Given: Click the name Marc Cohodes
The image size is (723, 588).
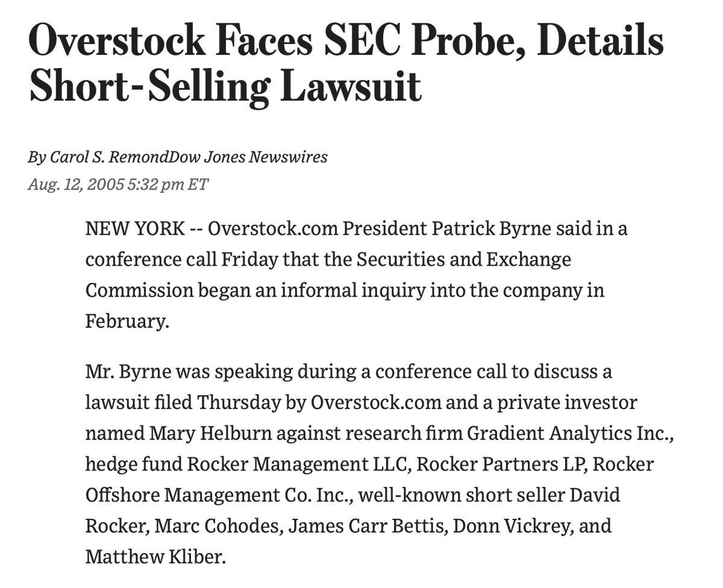Looking at the screenshot, I should (218, 526).
